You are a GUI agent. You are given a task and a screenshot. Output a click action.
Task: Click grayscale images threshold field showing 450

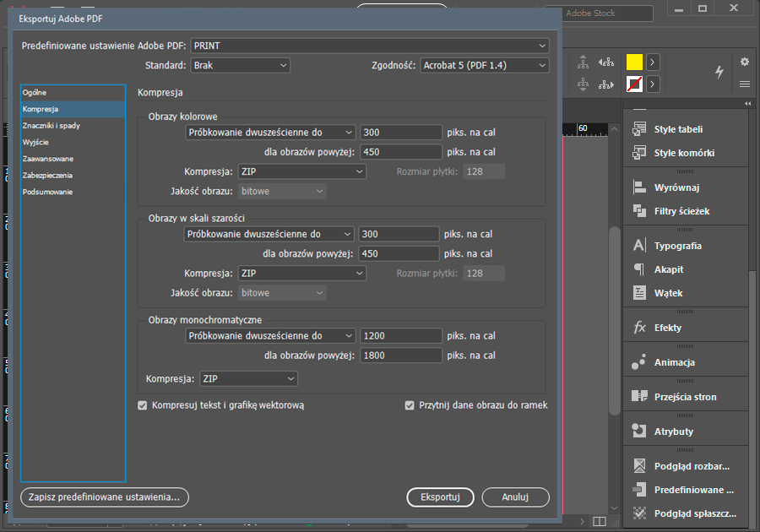click(399, 254)
